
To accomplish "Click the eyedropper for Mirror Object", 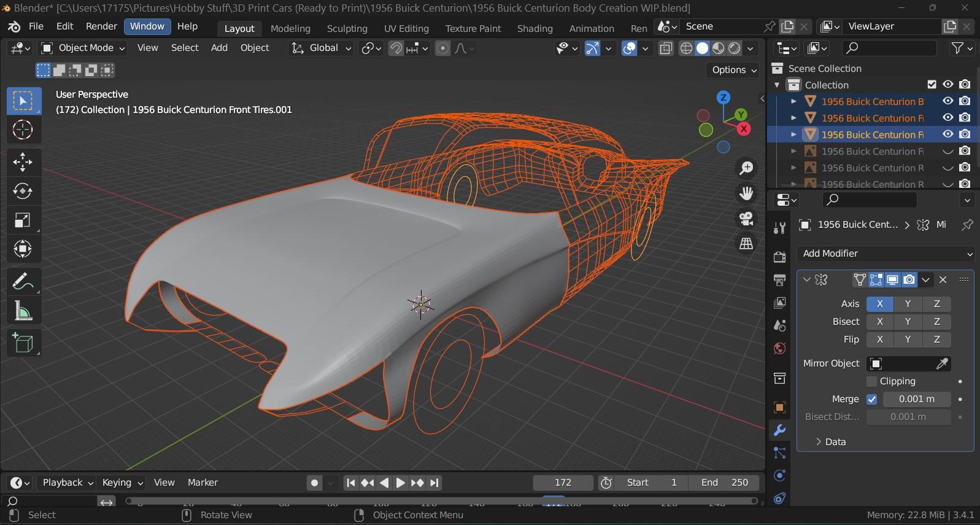I will [941, 364].
